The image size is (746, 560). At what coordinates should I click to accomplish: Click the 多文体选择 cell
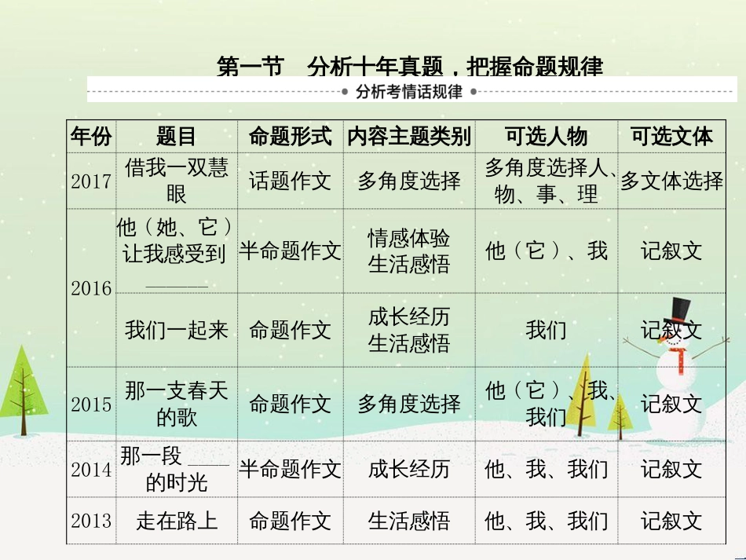(671, 180)
